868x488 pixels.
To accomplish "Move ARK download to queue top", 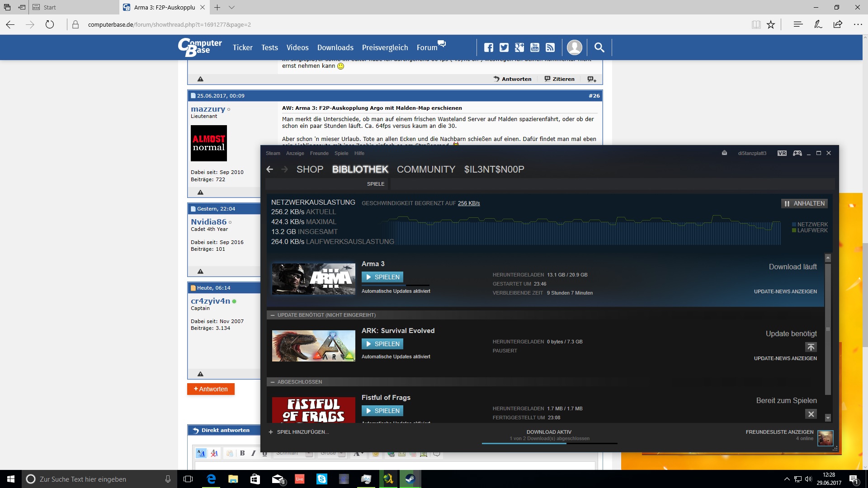I will click(x=811, y=347).
